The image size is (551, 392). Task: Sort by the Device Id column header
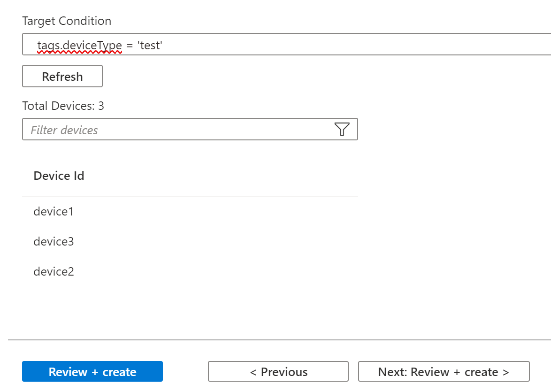click(x=59, y=176)
